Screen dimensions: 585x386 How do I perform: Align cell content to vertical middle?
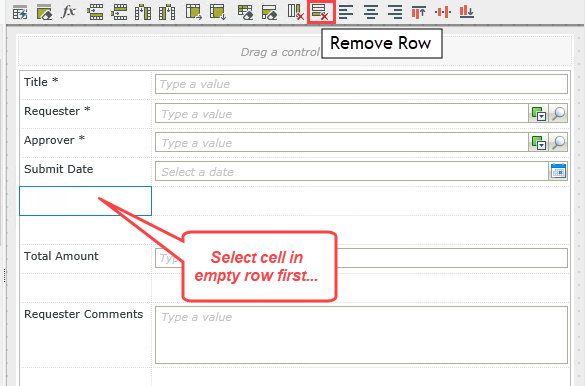pos(443,12)
